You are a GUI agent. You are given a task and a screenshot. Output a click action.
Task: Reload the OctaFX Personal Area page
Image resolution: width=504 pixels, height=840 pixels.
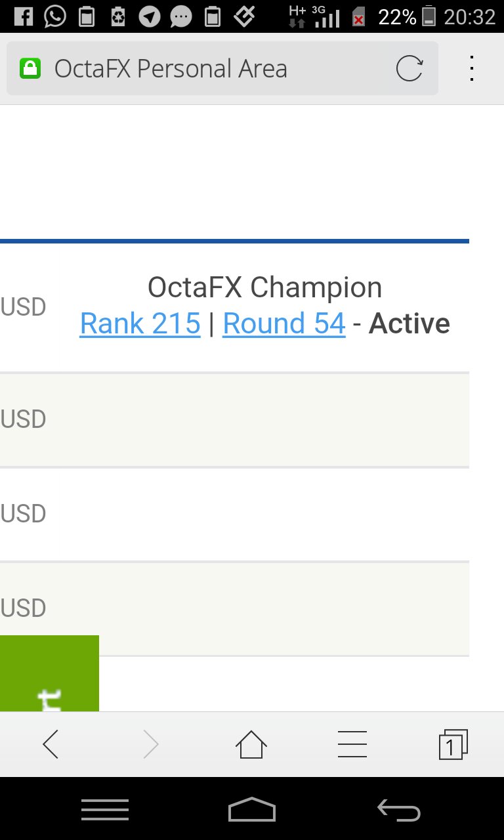pos(409,68)
